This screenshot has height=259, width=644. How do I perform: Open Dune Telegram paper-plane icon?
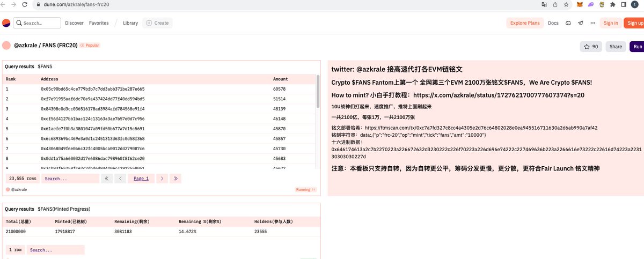click(x=580, y=23)
